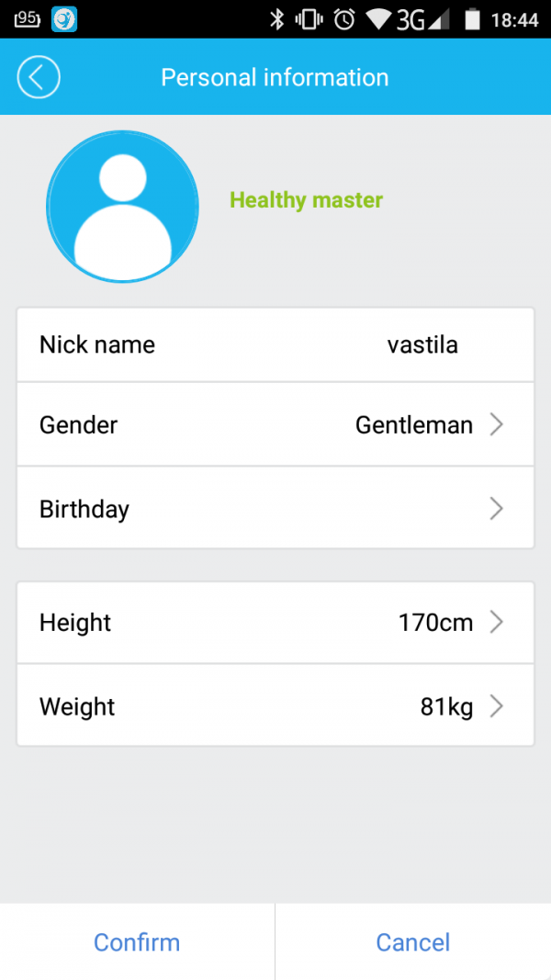Open the Weight selector arrow
This screenshot has height=980, width=551.
(x=496, y=706)
